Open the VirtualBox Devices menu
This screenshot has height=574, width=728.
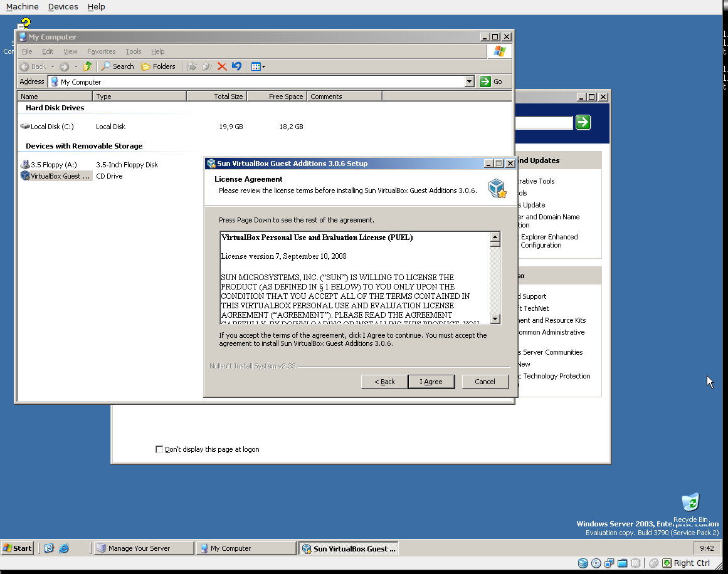(x=63, y=6)
